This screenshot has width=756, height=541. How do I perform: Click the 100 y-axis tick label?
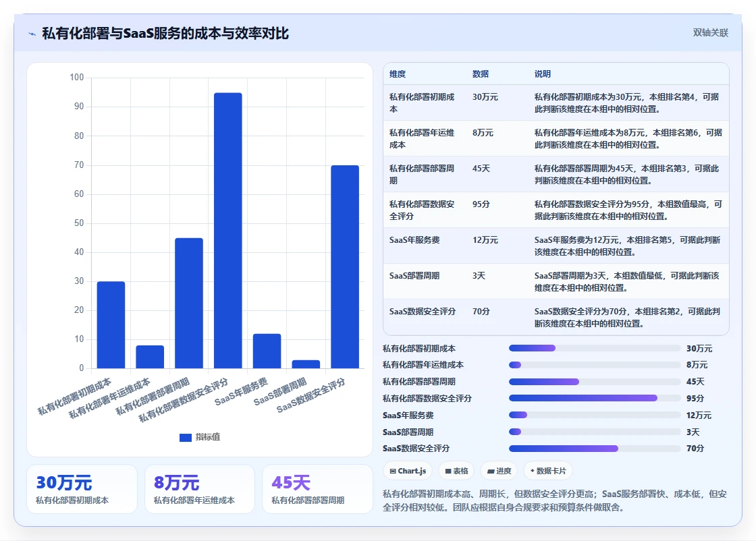[x=77, y=78]
